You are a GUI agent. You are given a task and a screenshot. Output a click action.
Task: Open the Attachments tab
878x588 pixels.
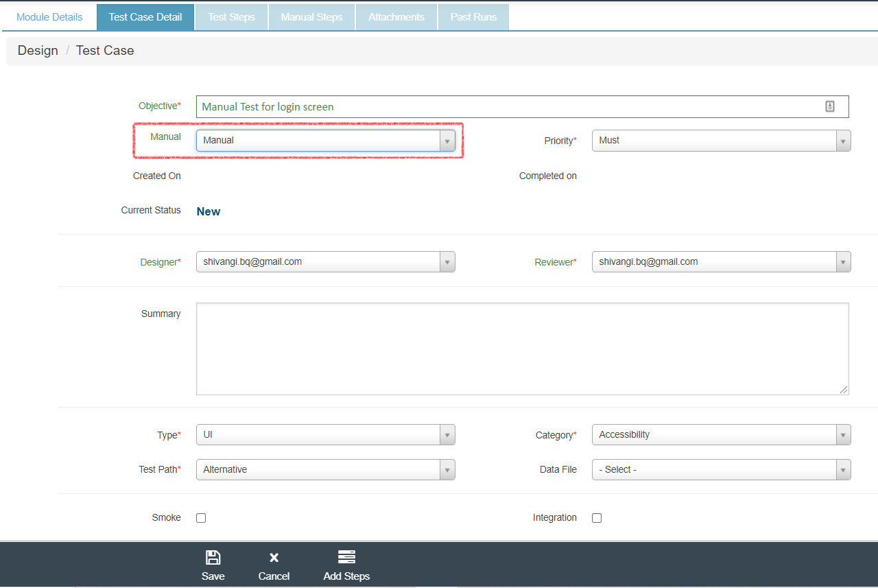coord(396,17)
